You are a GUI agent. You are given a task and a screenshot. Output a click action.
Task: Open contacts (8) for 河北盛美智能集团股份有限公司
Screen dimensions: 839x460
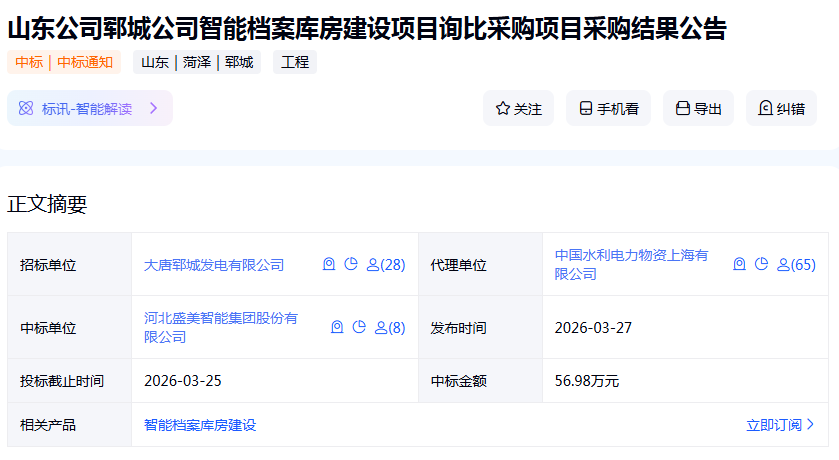click(x=389, y=327)
